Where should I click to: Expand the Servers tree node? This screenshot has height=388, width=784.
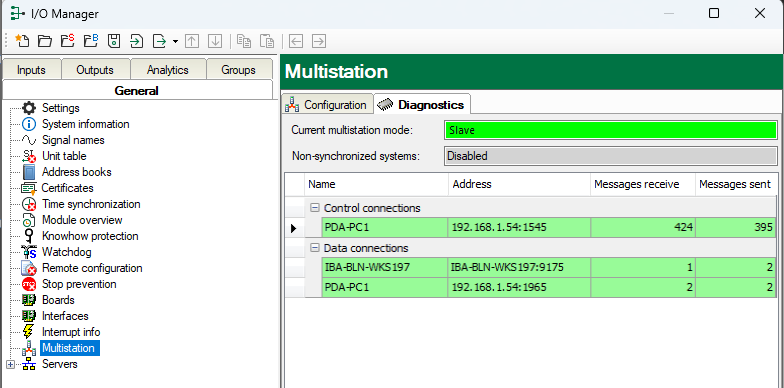[10, 364]
